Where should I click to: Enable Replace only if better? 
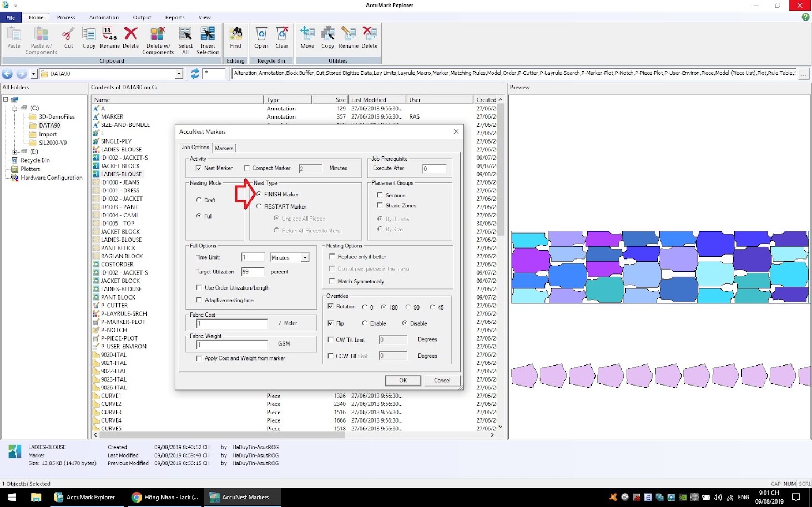click(x=332, y=256)
